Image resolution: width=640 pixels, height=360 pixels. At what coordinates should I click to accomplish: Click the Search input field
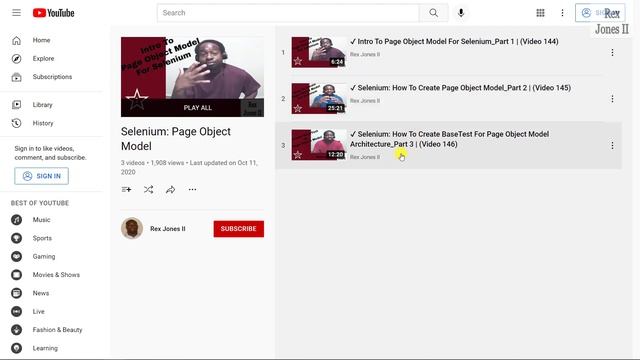[x=288, y=13]
